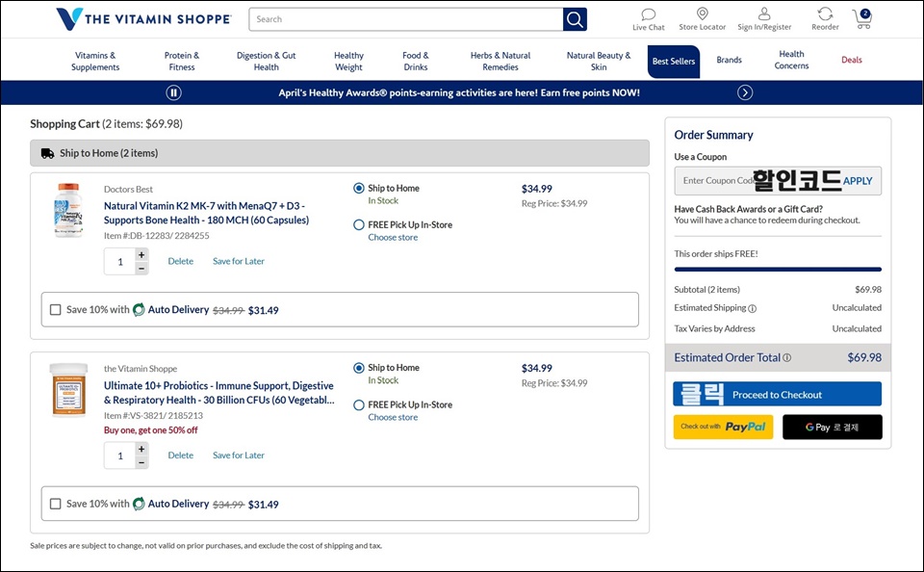This screenshot has height=572, width=924.
Task: Pay with Google Pay button
Action: pyautogui.click(x=832, y=427)
